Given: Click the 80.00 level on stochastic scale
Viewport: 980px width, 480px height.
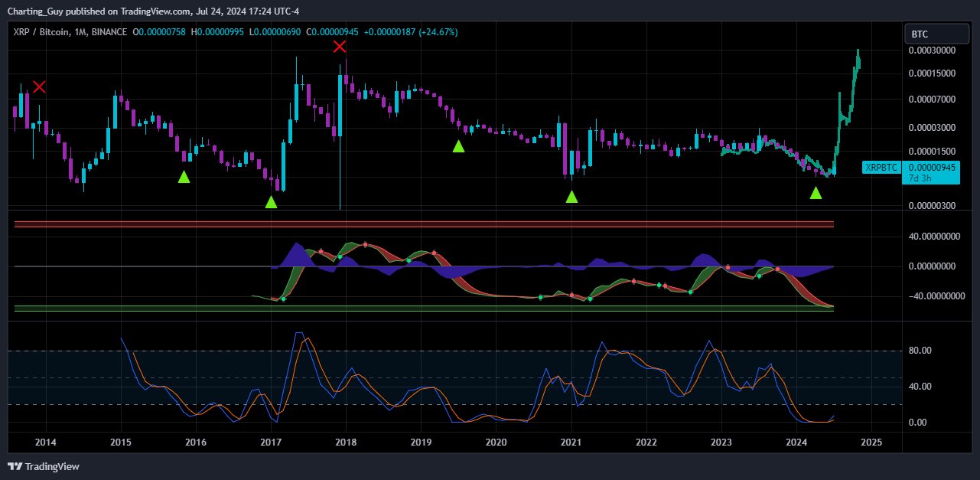Looking at the screenshot, I should [918, 351].
